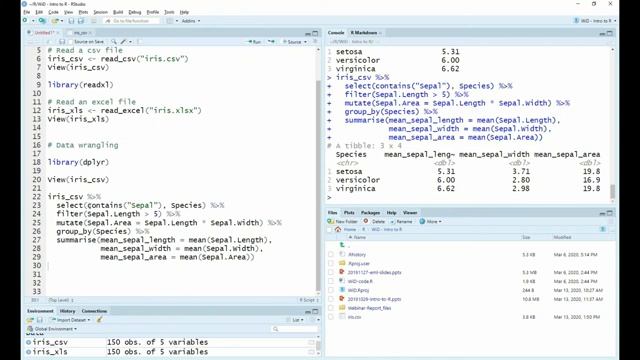Check the Webinar-Report_files folder checkbox
Screen dimensions: 640x360
tap(331, 308)
